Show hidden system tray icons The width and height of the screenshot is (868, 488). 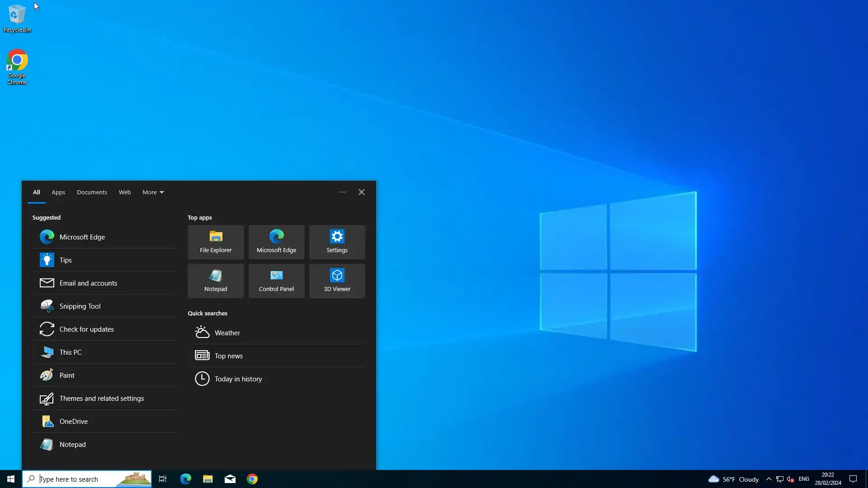769,479
